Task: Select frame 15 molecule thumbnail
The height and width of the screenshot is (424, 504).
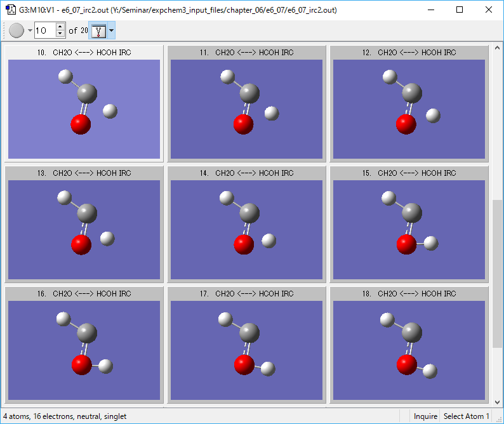Action: (x=409, y=230)
